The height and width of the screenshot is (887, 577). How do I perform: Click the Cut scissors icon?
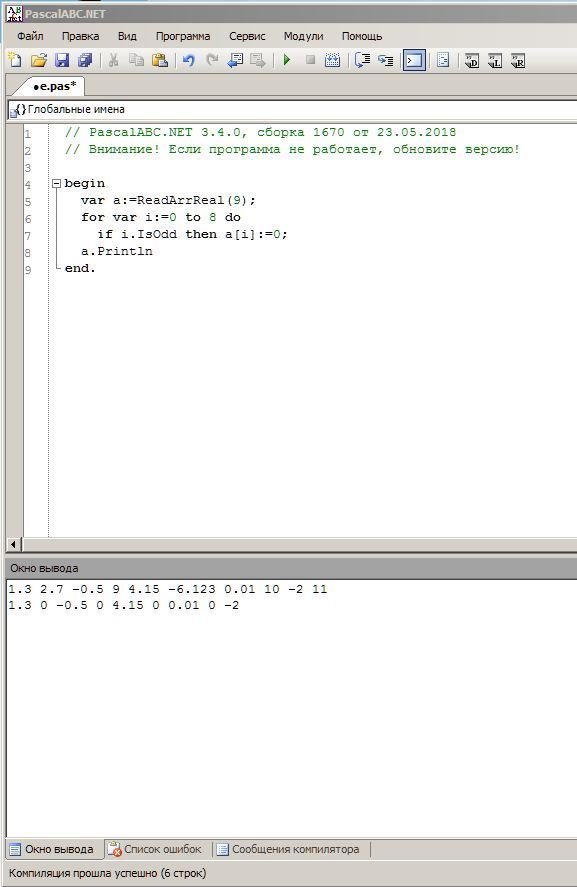pos(113,60)
